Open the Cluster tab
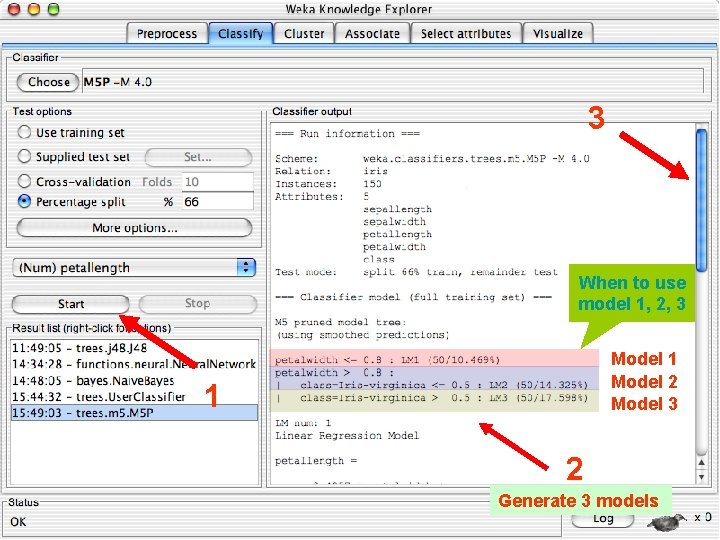Image resolution: width=720 pixels, height=540 pixels. point(304,34)
